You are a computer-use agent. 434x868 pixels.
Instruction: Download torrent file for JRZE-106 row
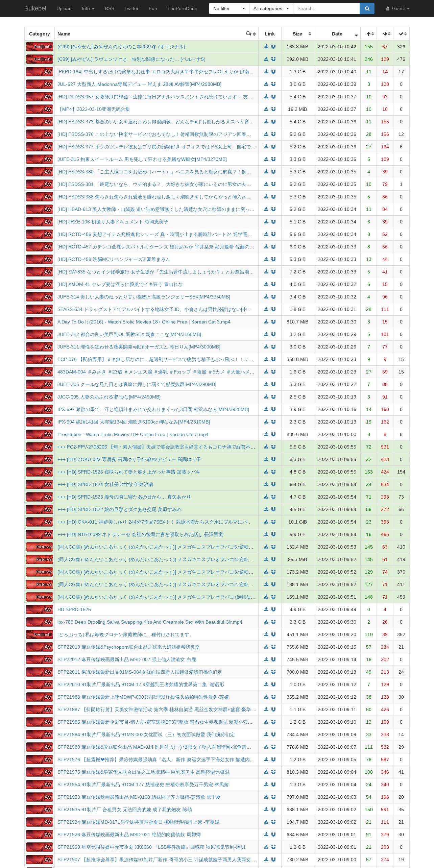pyautogui.click(x=266, y=222)
